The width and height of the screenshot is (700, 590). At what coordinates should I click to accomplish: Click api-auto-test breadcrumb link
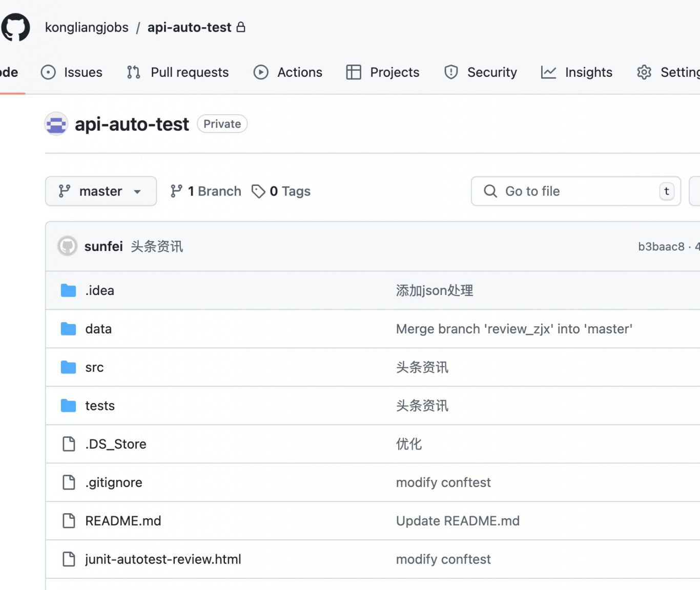click(x=190, y=27)
